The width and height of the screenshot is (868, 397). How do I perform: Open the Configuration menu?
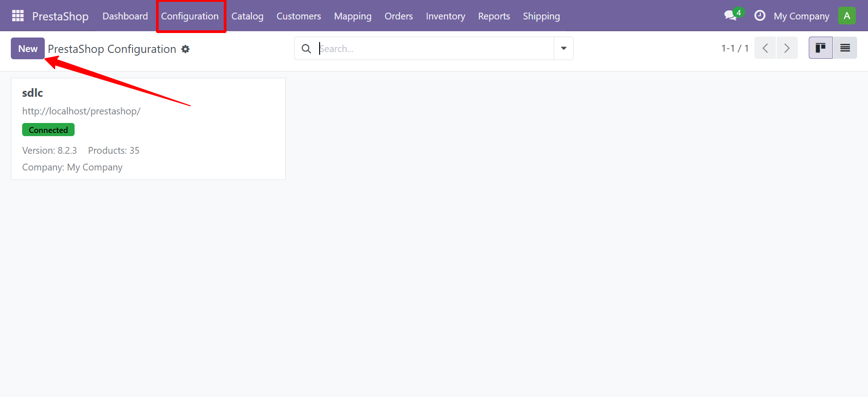190,16
